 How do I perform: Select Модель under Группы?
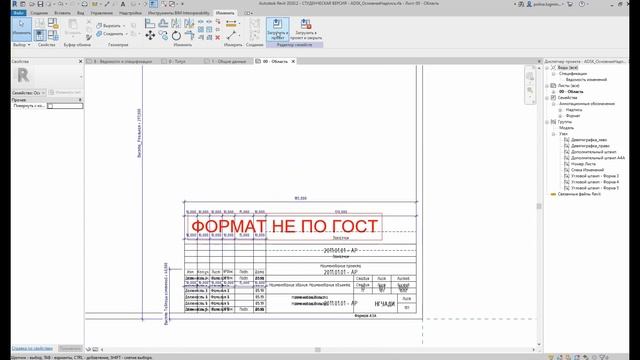pos(567,128)
